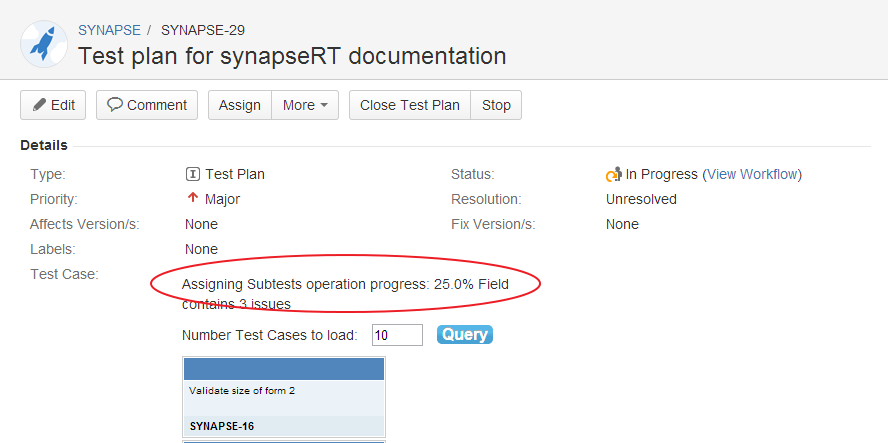Click the red Major priority arrow icon

pos(193,199)
